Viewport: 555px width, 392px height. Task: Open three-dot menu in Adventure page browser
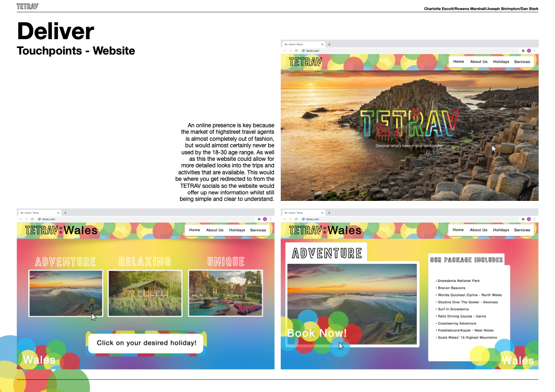(534, 220)
